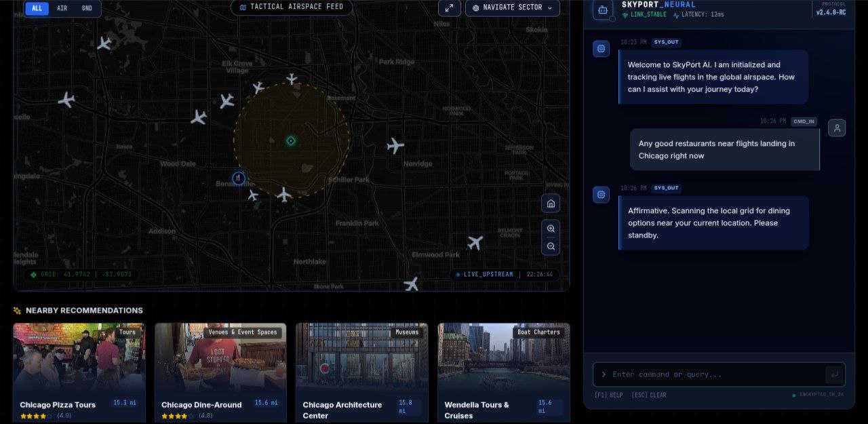868x424 pixels.
Task: Open the Navigate Sector dropdown
Action: click(512, 7)
